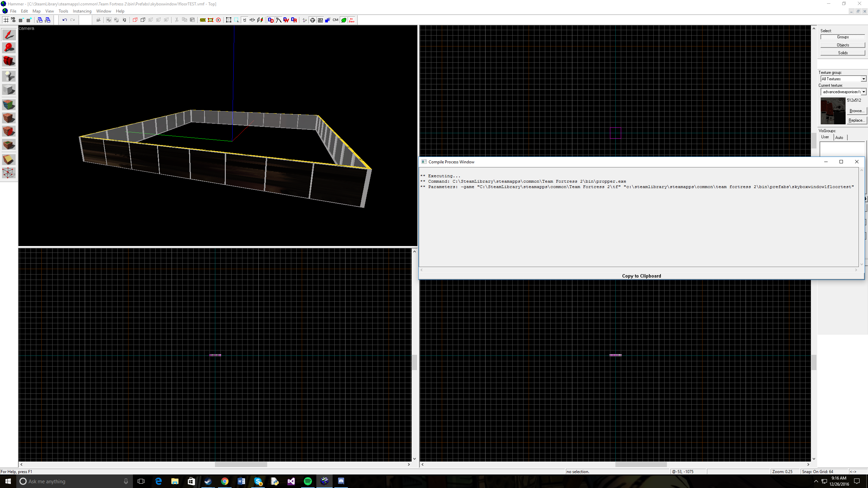Pick the Entity tool (light bulb)
Image resolution: width=868 pixels, height=488 pixels.
point(9,76)
